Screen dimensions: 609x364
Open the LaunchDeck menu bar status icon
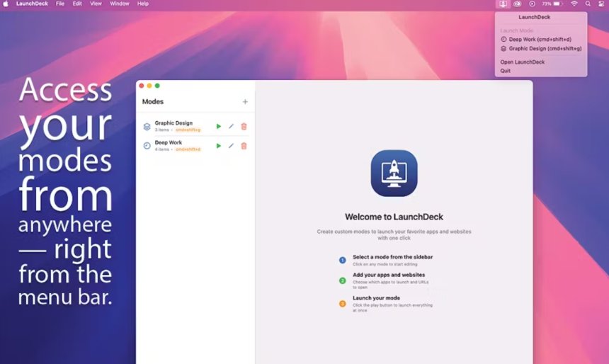click(503, 4)
